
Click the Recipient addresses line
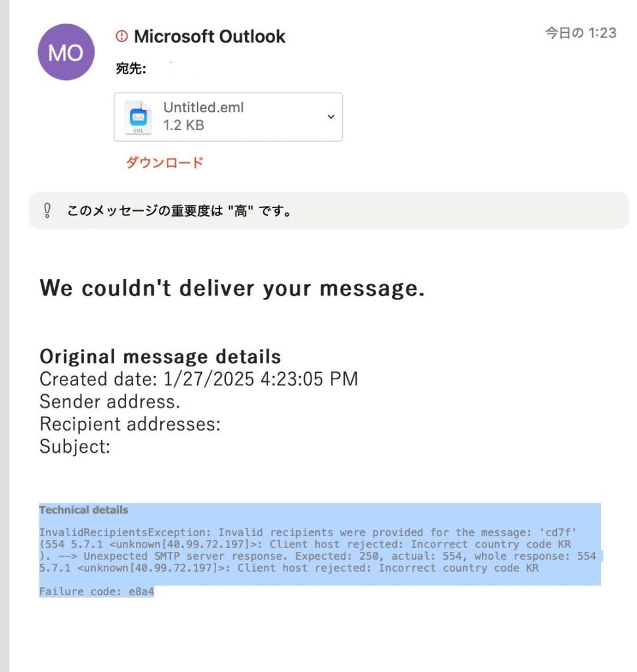129,424
